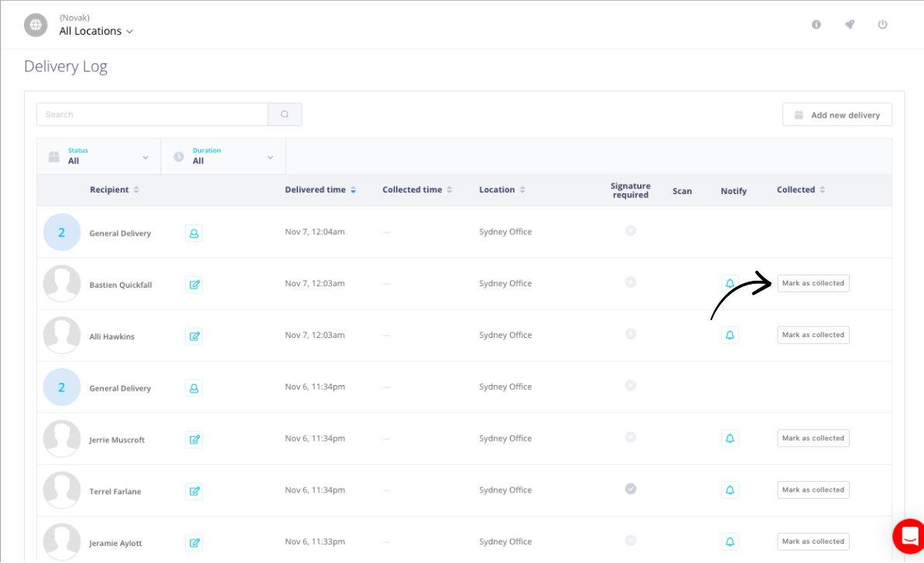Edit Jeramie Aylott delivery via pencil icon

(x=194, y=543)
